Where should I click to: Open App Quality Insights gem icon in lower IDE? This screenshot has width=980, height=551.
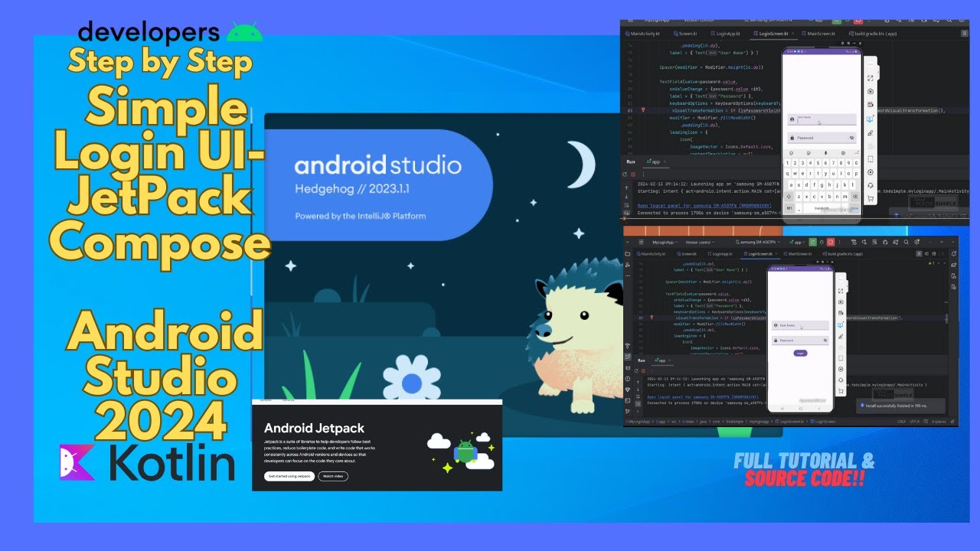(627, 390)
